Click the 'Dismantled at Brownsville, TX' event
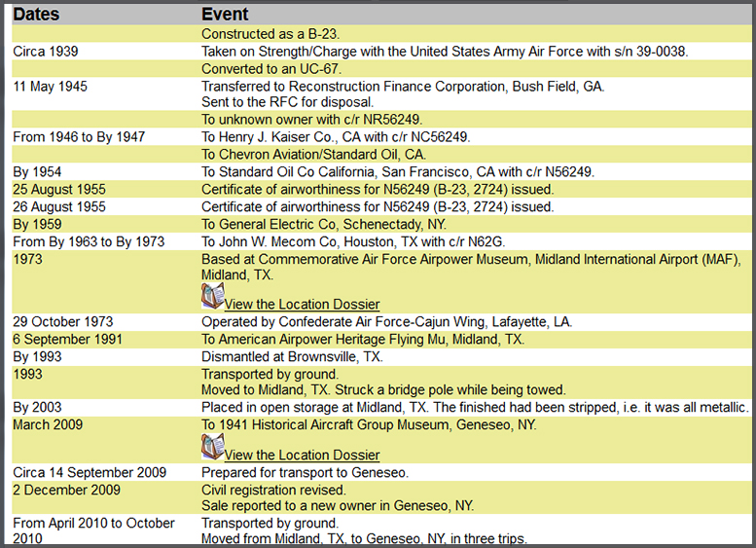 292,356
